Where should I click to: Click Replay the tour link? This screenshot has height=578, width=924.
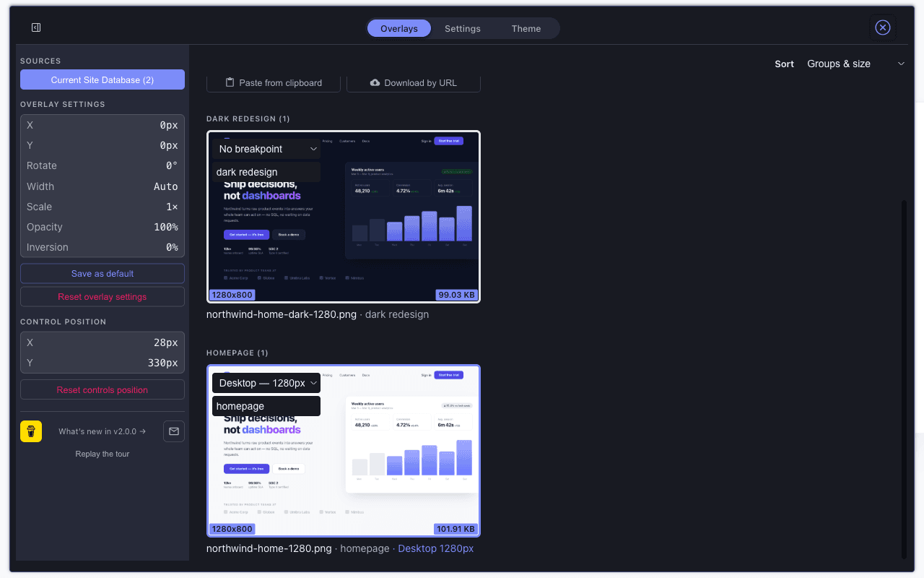[x=103, y=454]
